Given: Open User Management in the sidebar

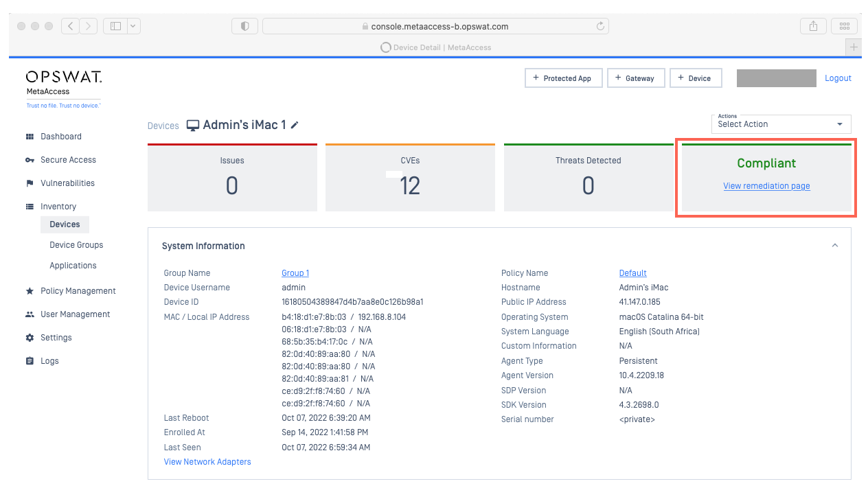Looking at the screenshot, I should click(x=76, y=314).
